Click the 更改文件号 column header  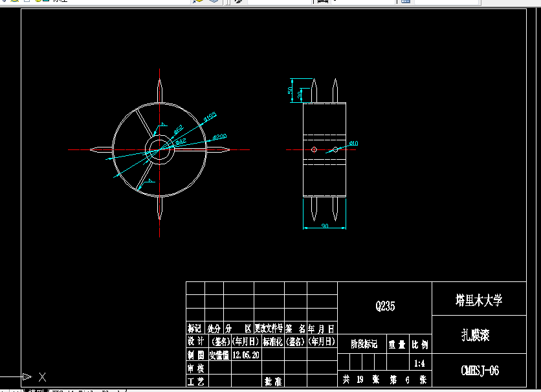[x=269, y=328]
